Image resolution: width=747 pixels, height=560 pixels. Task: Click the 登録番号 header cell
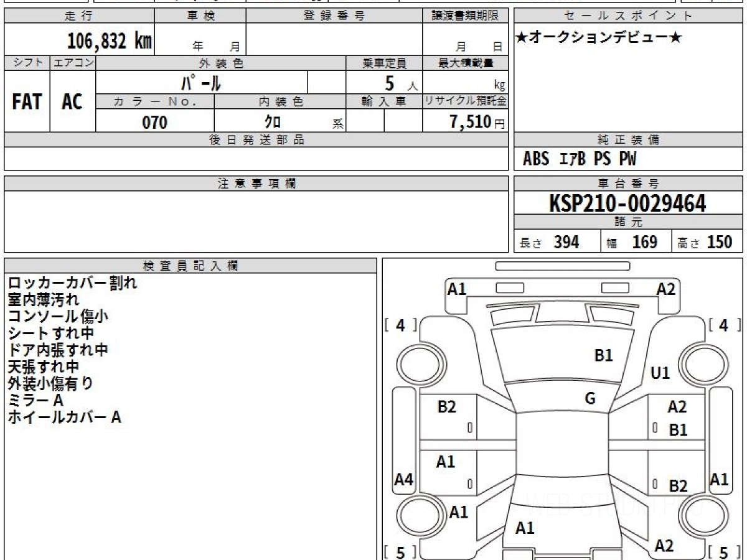click(x=334, y=16)
